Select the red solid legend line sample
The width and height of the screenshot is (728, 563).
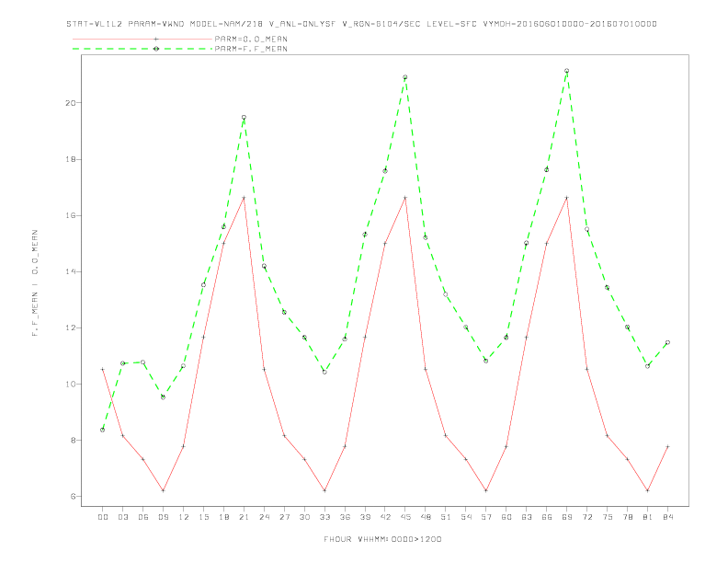(x=142, y=39)
